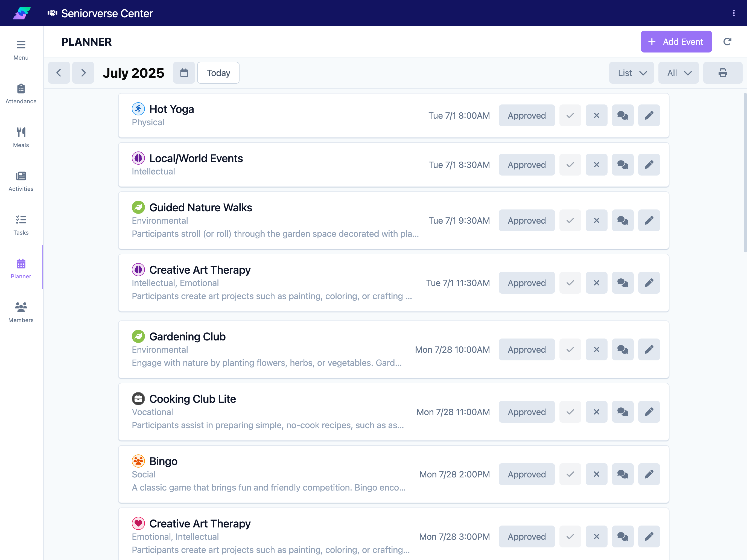This screenshot has height=560, width=747.
Task: Expand the List view dropdown
Action: [631, 73]
